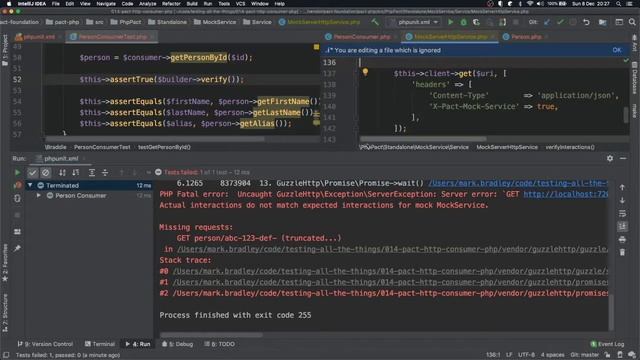Open Run panel settings gear
The height and width of the screenshot is (360, 640).
[610, 158]
